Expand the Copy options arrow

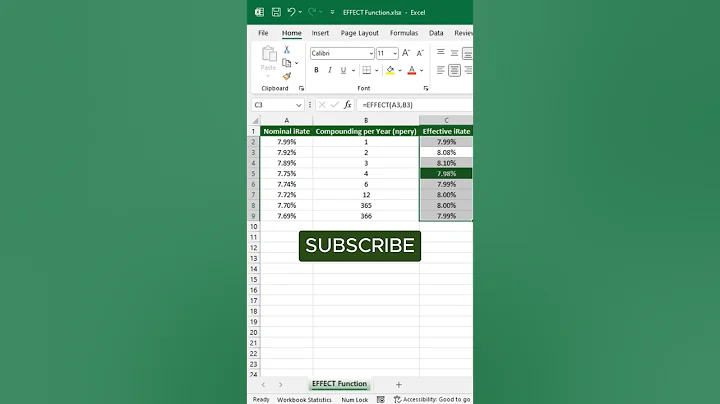tap(297, 63)
